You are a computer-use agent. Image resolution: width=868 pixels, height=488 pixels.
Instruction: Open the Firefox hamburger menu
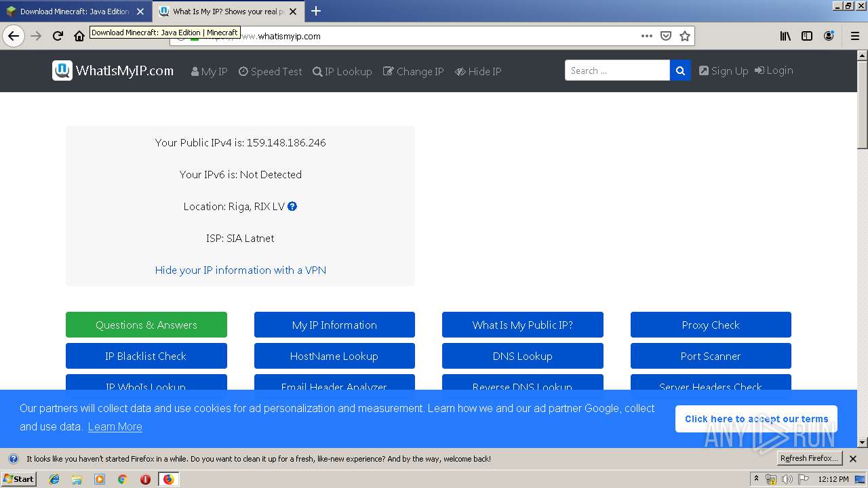[x=855, y=36]
